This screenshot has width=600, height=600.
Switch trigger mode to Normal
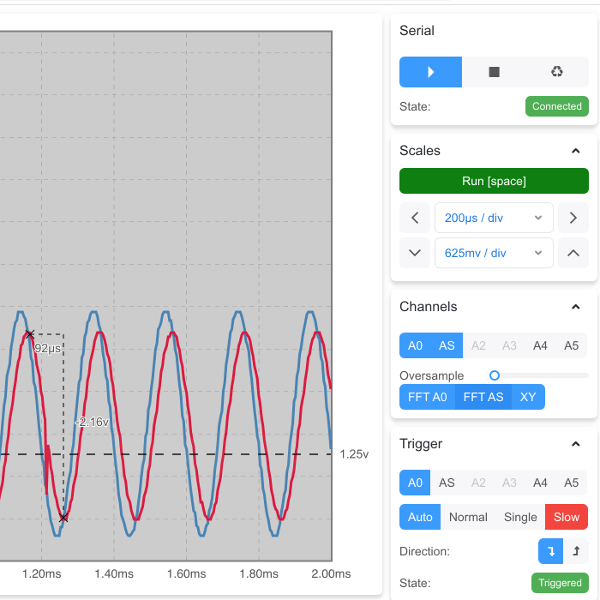tap(468, 517)
